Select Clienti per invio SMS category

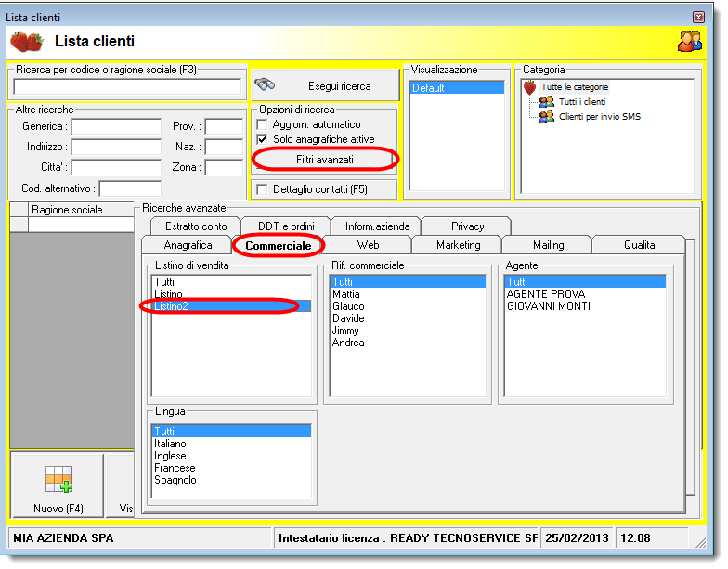tap(600, 117)
